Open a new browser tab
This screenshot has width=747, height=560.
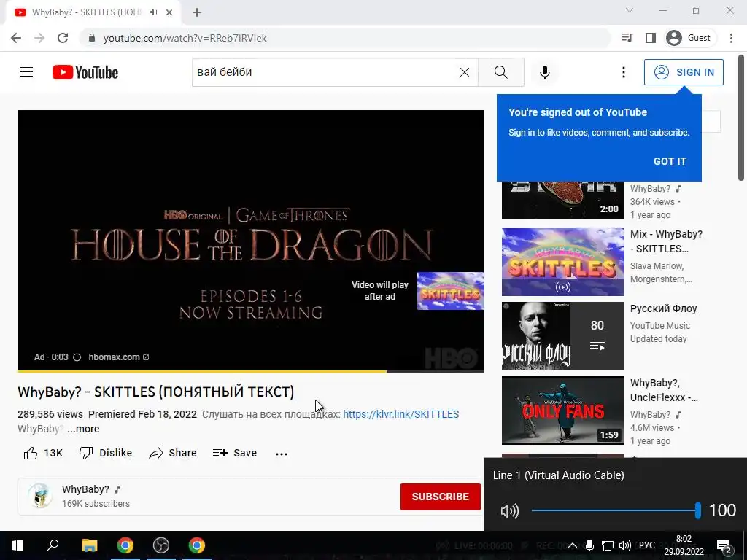[x=197, y=12]
